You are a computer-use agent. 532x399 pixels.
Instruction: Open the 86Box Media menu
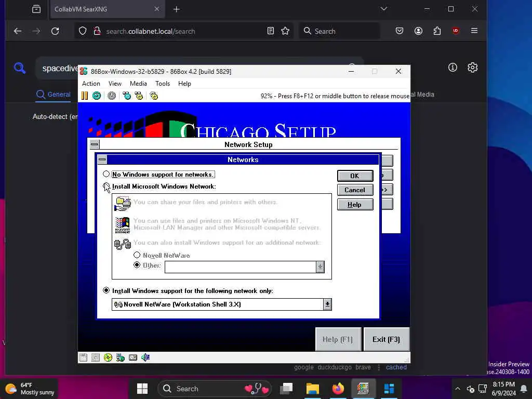click(x=138, y=84)
